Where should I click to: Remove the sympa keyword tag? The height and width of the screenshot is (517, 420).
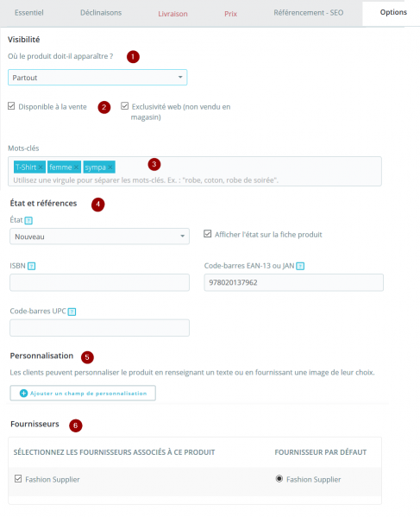click(x=110, y=167)
